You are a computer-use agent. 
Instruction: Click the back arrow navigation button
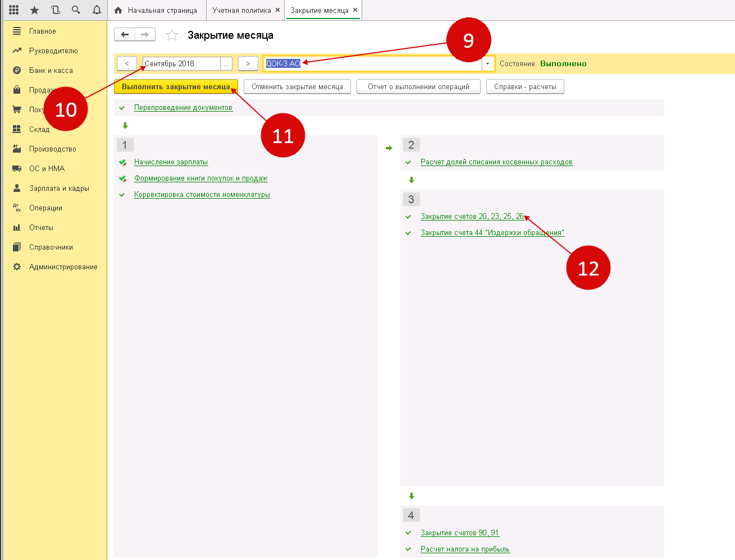[125, 35]
